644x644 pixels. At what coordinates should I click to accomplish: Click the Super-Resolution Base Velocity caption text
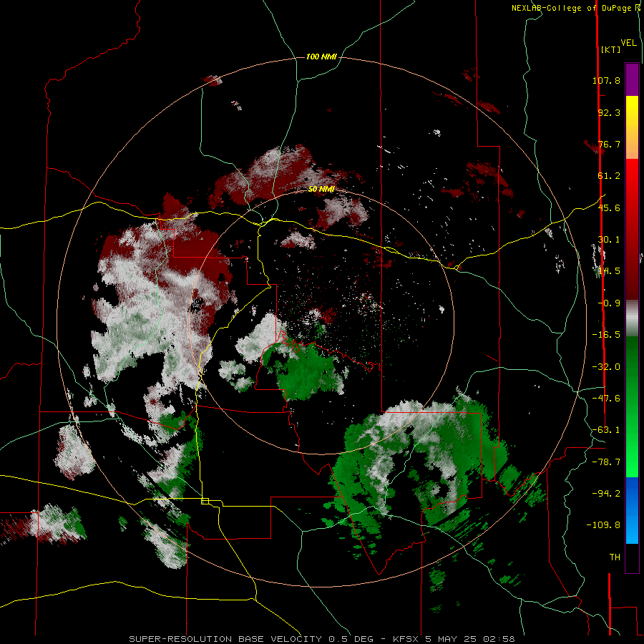pos(321,639)
